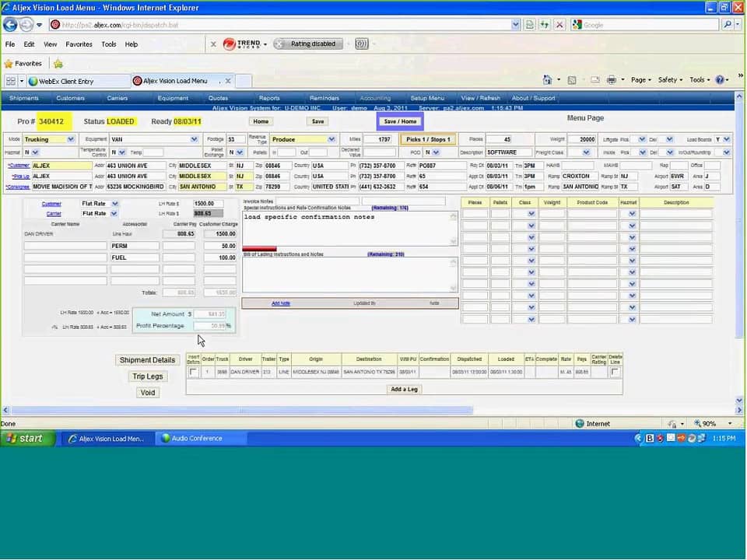This screenshot has height=560, width=747.
Task: Click the IE Back navigation arrow
Action: point(10,24)
